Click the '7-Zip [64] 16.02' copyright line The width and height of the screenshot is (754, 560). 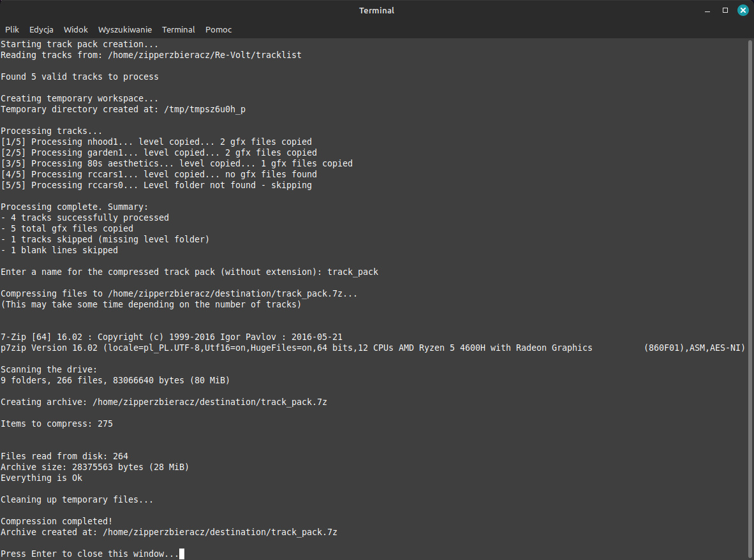point(172,337)
